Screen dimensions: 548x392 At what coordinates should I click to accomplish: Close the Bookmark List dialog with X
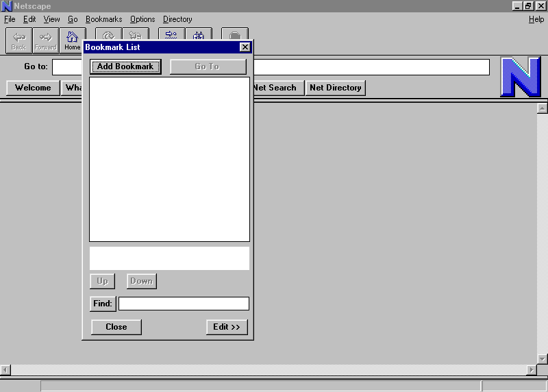click(x=245, y=47)
